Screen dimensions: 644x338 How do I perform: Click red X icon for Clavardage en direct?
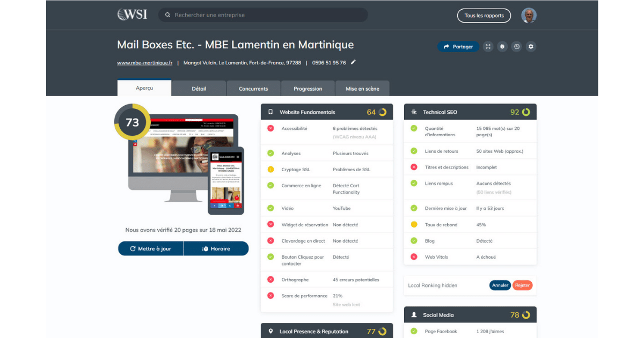pyautogui.click(x=270, y=241)
